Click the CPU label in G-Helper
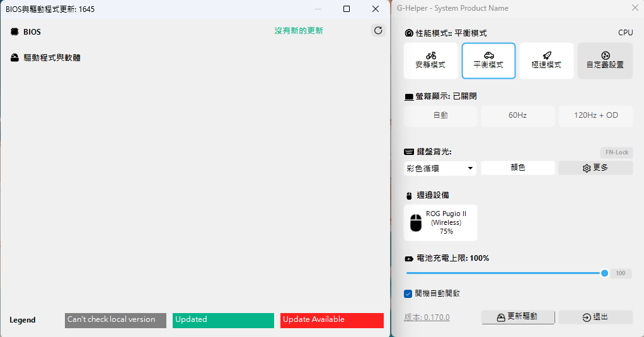 click(x=626, y=33)
